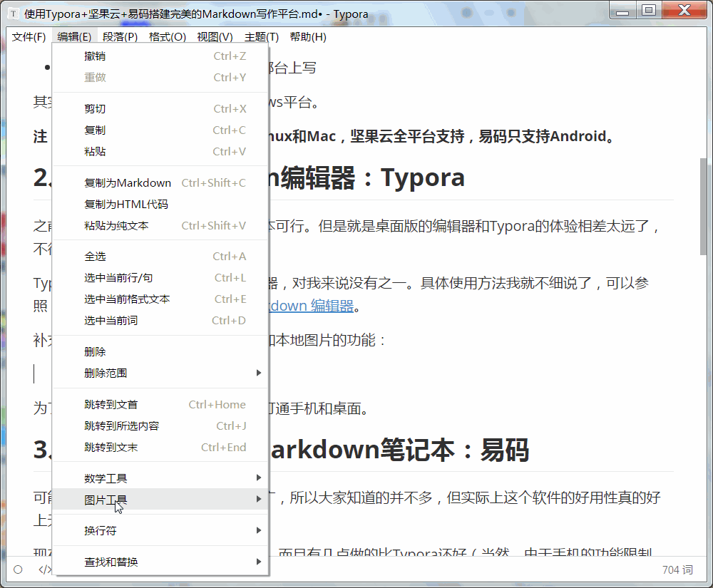Toggle the circle sidebar icon in status bar
Screen dimensions: 713x588
point(19,569)
